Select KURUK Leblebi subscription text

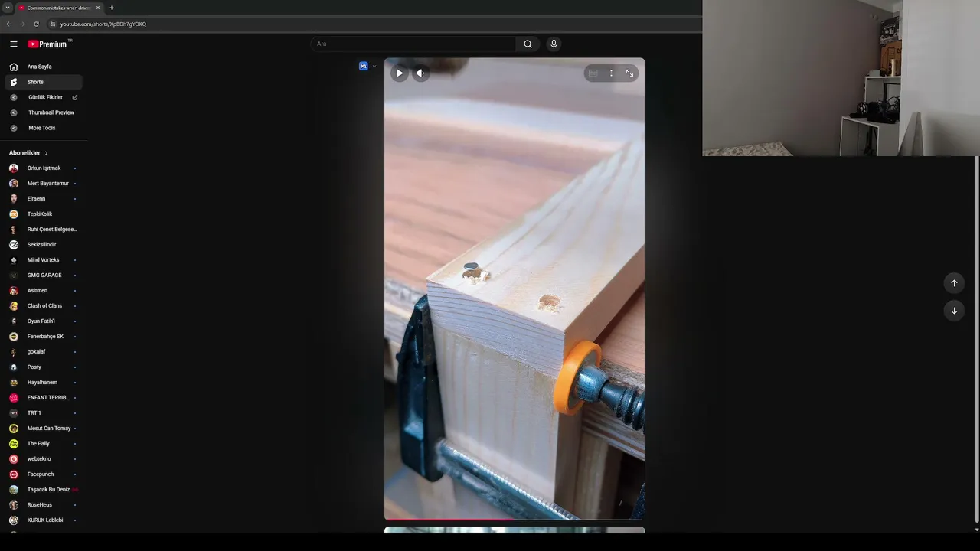click(45, 520)
